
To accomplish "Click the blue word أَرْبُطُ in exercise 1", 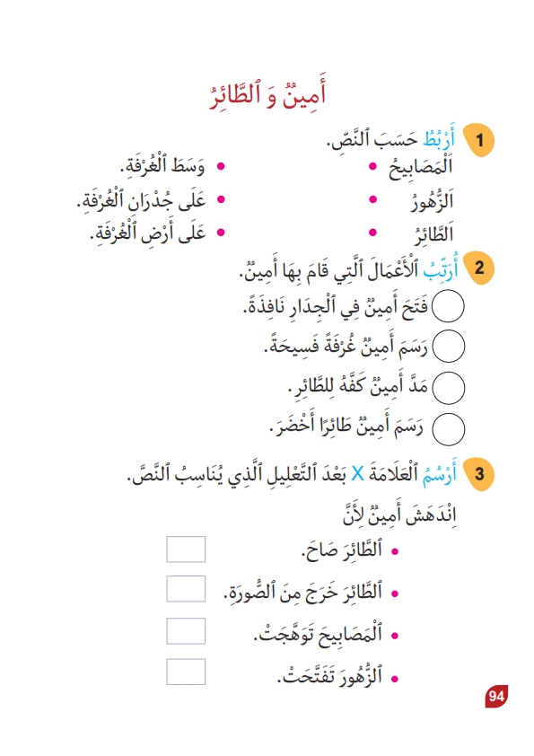I will [439, 139].
